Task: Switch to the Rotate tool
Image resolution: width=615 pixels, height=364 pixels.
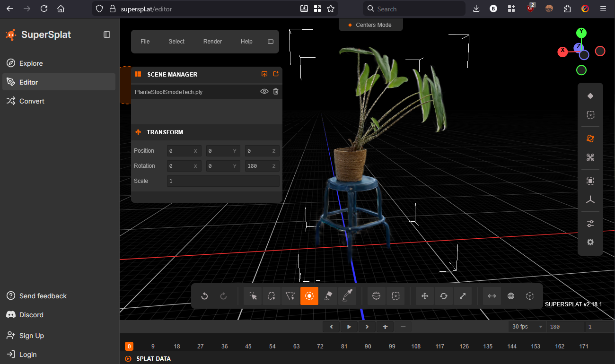Action: (444, 296)
